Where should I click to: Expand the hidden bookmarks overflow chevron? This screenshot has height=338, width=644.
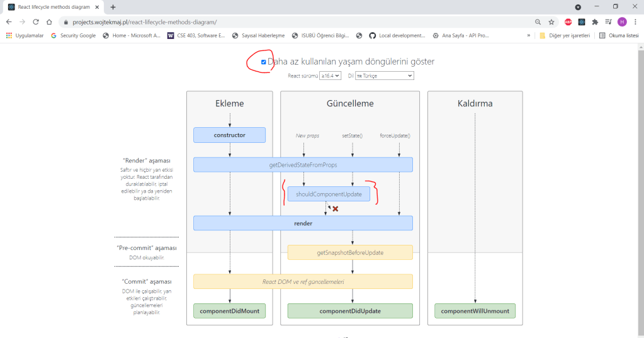529,36
